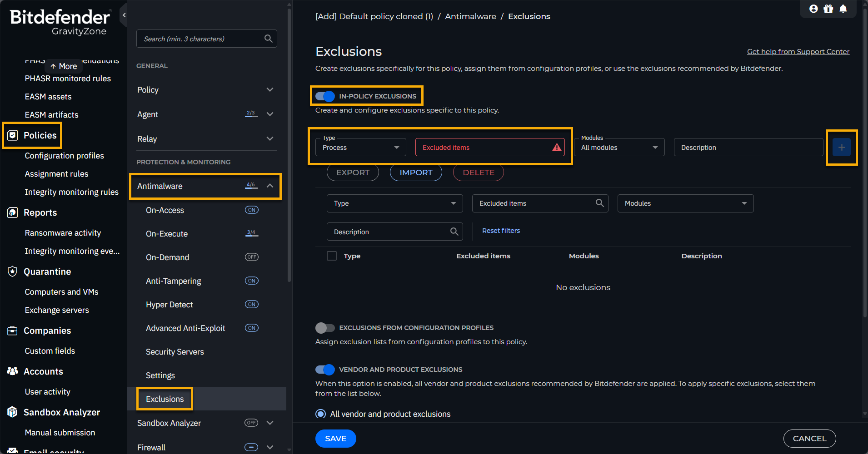
Task: Click the blue plus add exclusion button
Action: [841, 148]
